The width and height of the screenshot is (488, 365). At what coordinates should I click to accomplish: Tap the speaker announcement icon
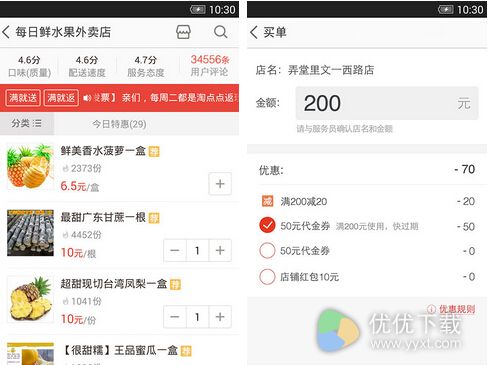pos(87,98)
